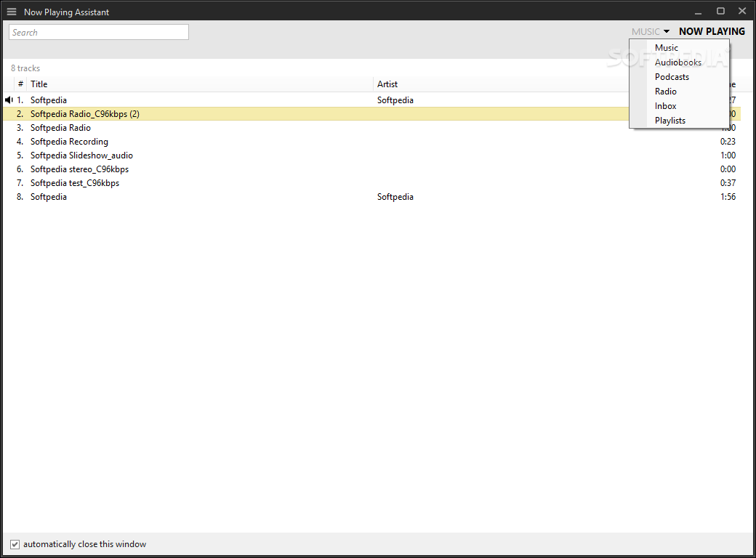Viewport: 756px width, 558px height.
Task: Switch to NOW PLAYING view
Action: (x=712, y=31)
